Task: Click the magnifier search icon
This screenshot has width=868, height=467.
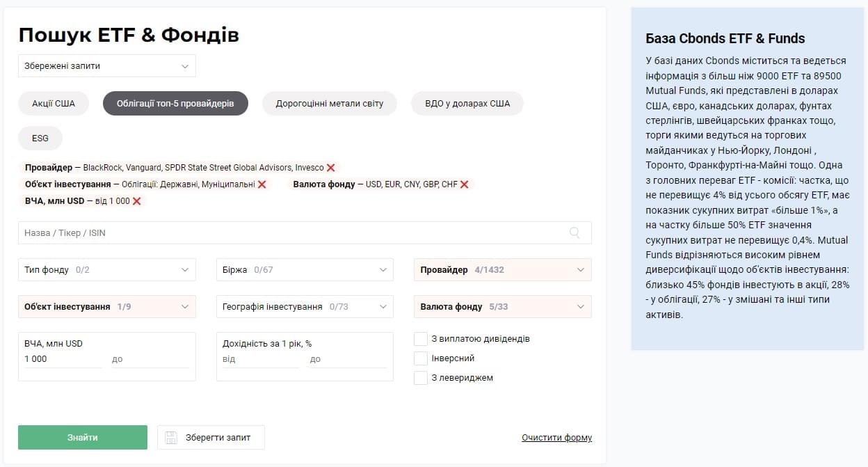Action: 574,233
